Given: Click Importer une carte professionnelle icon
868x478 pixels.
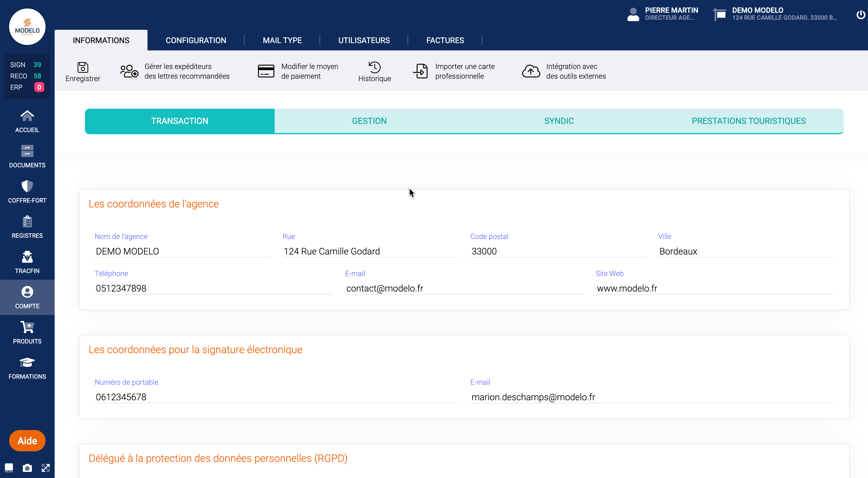Looking at the screenshot, I should click(421, 71).
